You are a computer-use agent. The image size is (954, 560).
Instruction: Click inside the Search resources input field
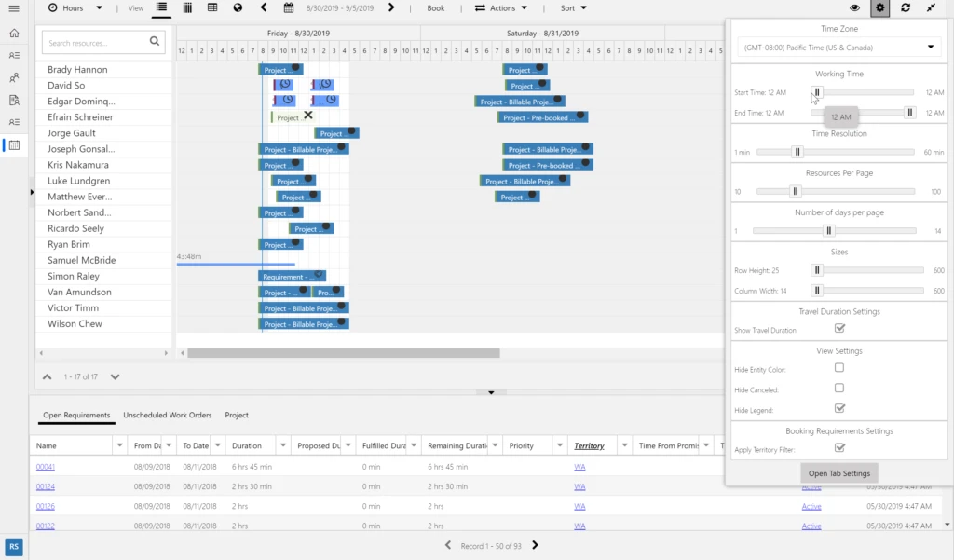pyautogui.click(x=93, y=42)
